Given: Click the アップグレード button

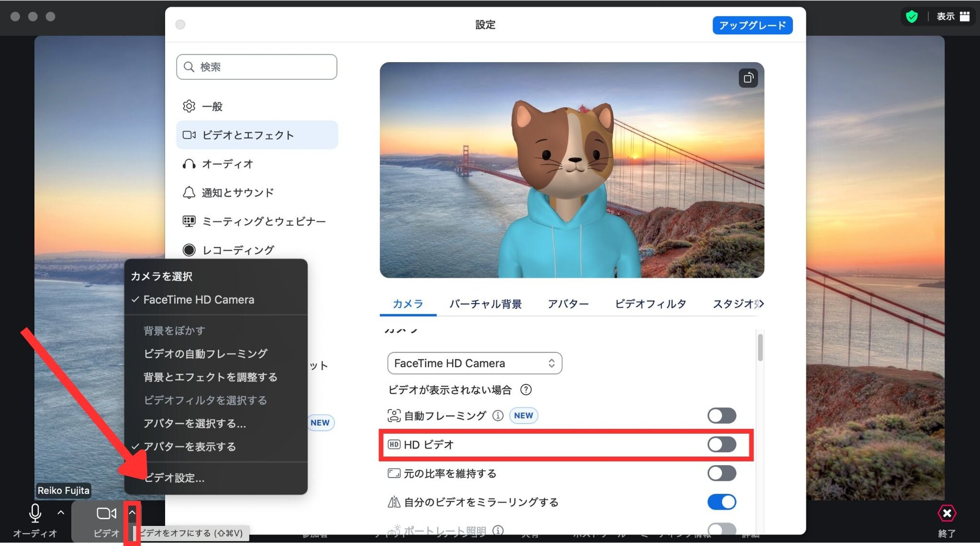Looking at the screenshot, I should [x=752, y=25].
